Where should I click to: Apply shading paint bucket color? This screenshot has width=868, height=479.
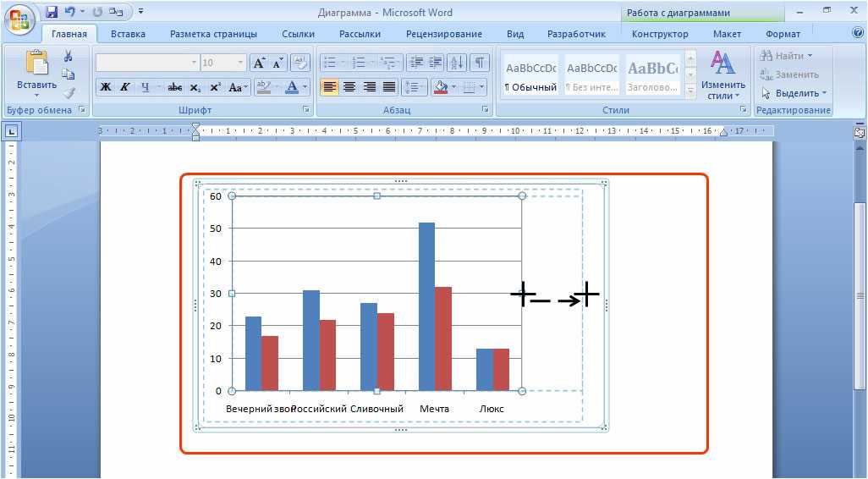click(x=441, y=87)
